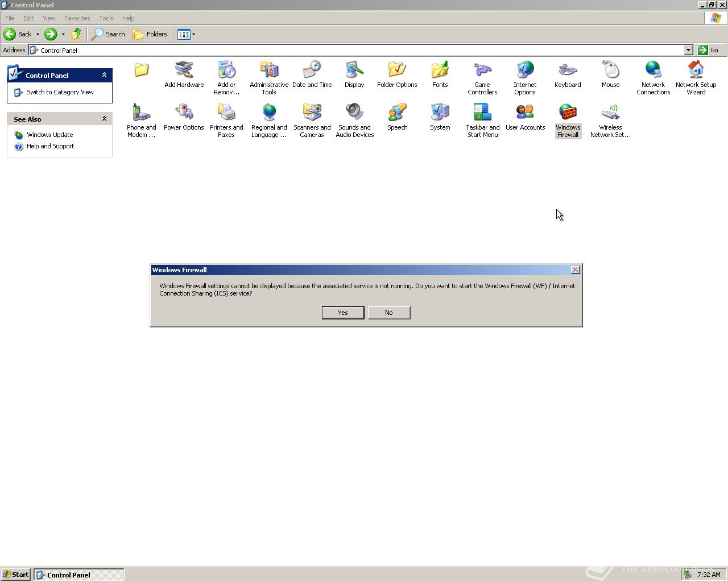Open Printers and Faxes icon
728x582 pixels.
click(226, 120)
